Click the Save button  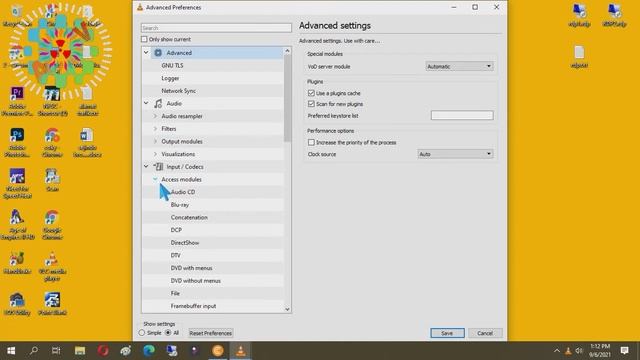click(447, 333)
